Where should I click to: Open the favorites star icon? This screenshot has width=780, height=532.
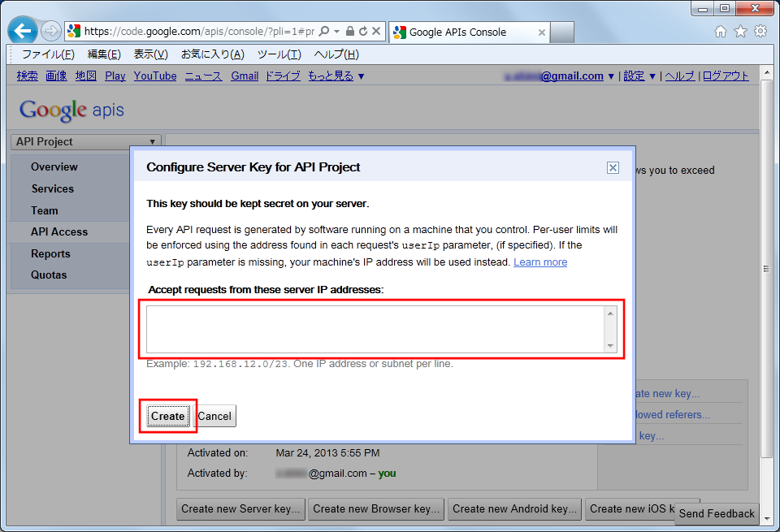pos(740,32)
